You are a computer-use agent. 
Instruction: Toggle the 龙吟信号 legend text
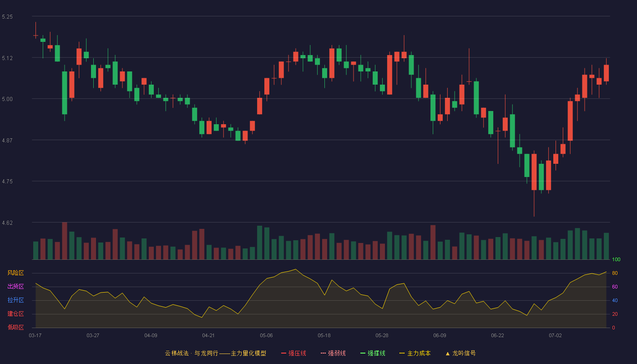[464, 353]
